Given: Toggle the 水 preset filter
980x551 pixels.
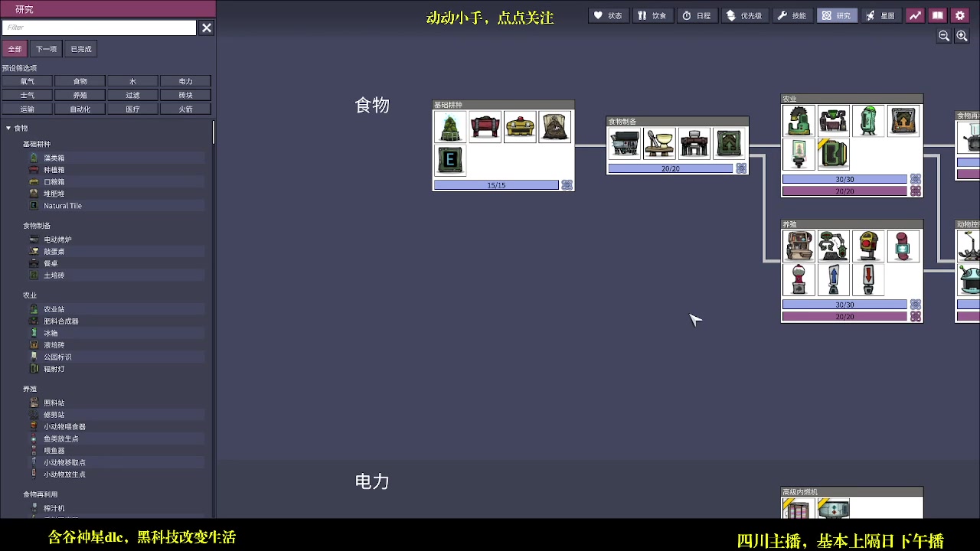Looking at the screenshot, I should coord(133,81).
